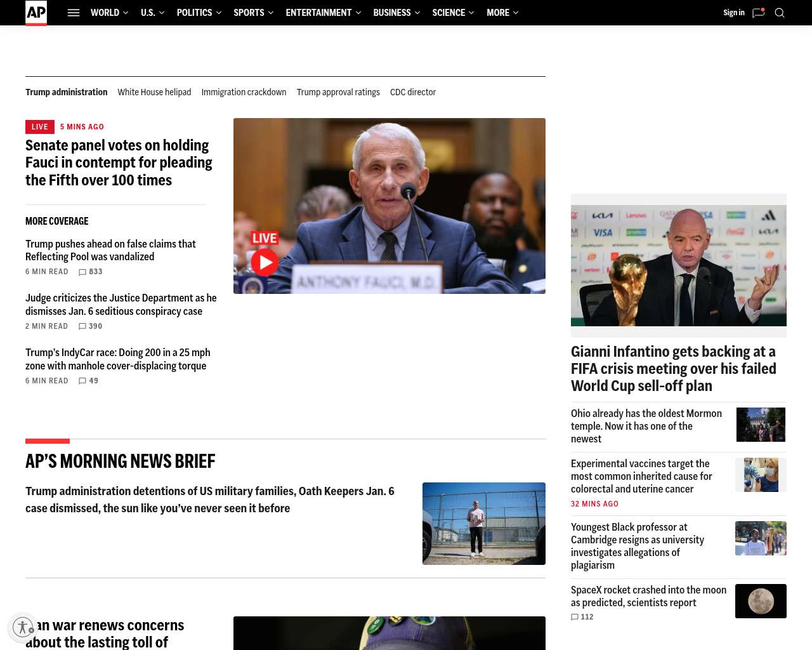Select the CDC director topic

point(413,92)
